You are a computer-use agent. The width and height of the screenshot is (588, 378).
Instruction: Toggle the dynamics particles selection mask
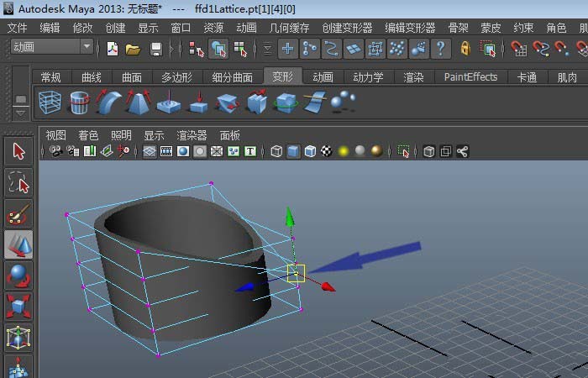pyautogui.click(x=397, y=49)
